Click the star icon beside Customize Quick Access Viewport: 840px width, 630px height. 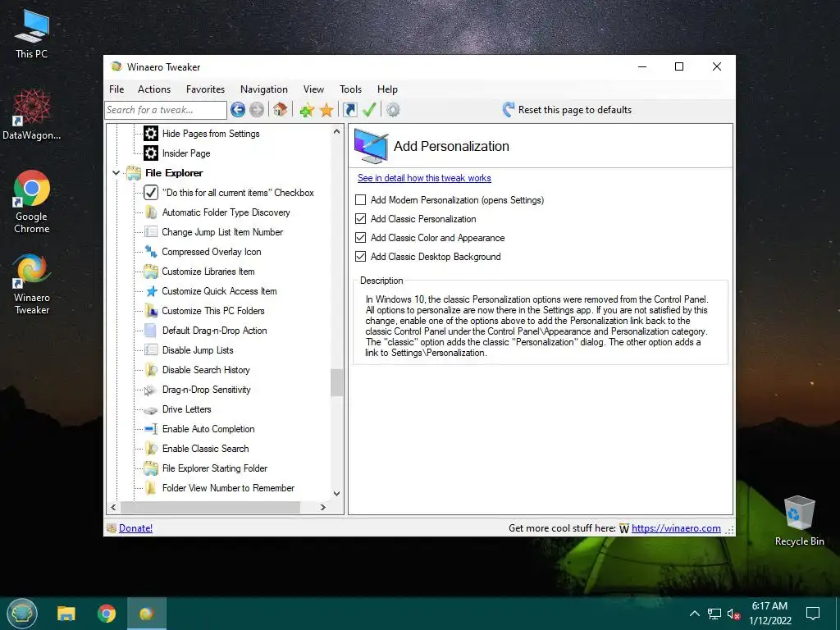(152, 291)
